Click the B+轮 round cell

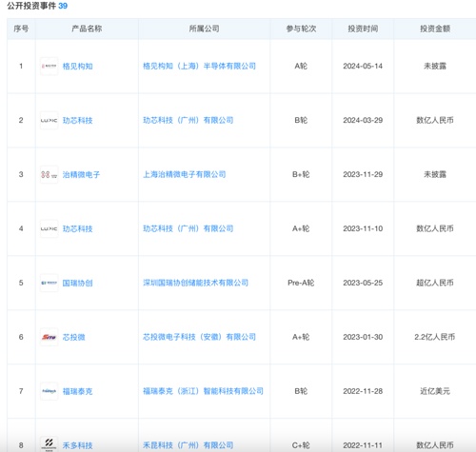click(301, 174)
